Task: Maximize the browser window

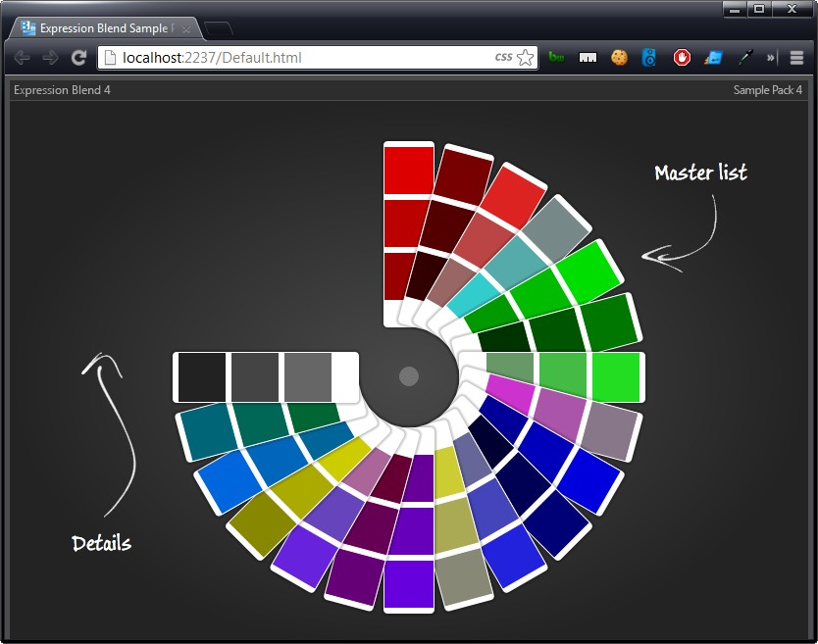Action: (759, 9)
